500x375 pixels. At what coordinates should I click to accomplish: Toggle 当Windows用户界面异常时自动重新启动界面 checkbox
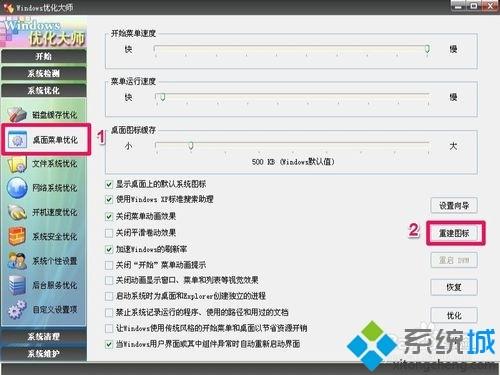click(x=109, y=344)
